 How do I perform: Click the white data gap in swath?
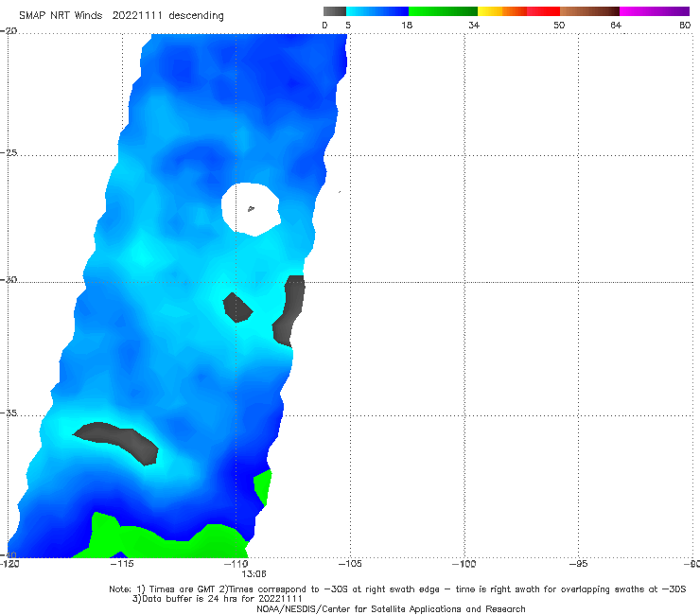click(x=251, y=209)
